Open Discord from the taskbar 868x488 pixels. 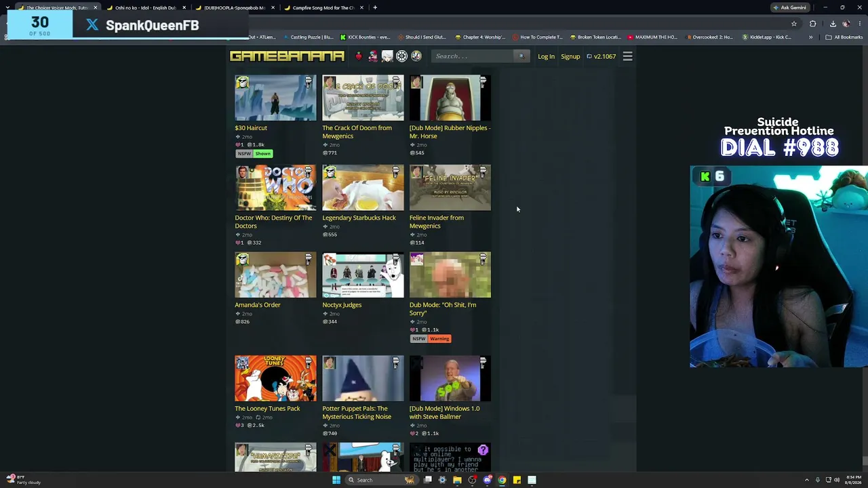[487, 480]
